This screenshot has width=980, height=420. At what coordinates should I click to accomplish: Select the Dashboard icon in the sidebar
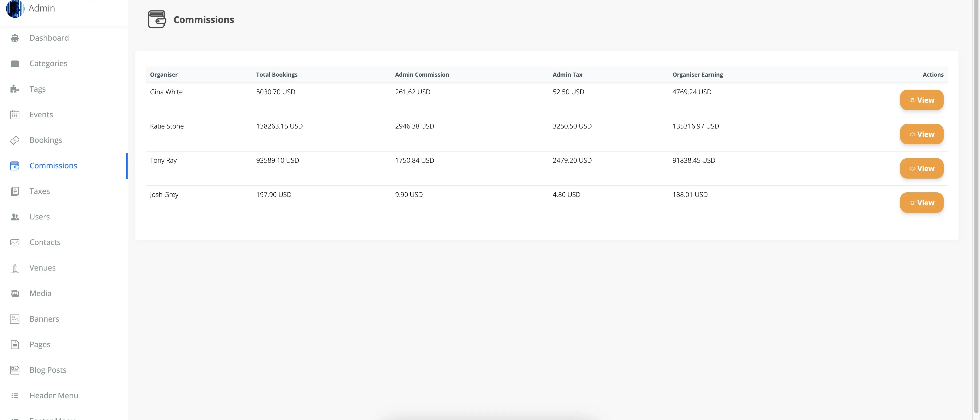[x=15, y=38]
